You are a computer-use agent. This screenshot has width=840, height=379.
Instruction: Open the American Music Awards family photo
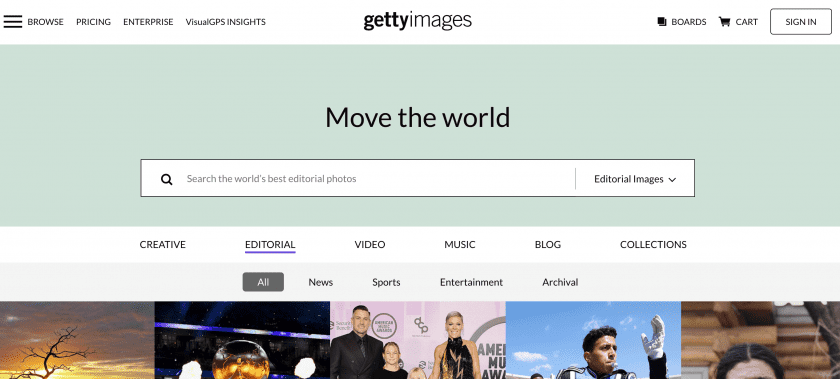[418, 340]
